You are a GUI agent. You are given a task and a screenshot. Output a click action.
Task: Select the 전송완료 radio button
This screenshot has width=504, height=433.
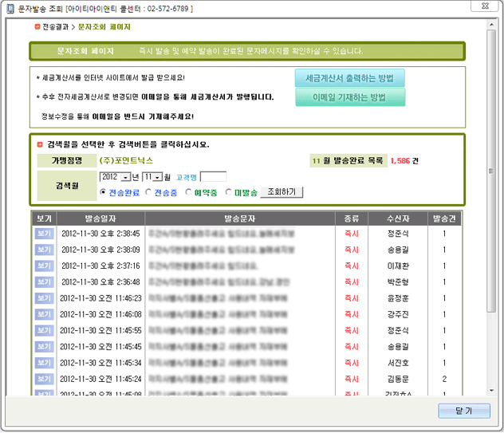[104, 192]
